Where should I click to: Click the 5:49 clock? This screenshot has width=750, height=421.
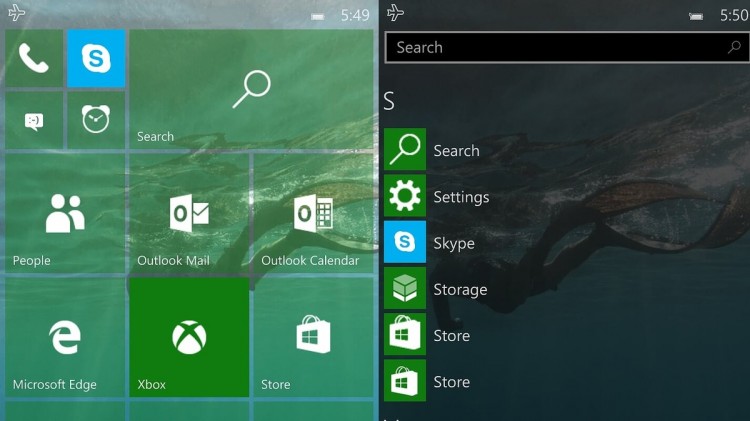(x=355, y=15)
